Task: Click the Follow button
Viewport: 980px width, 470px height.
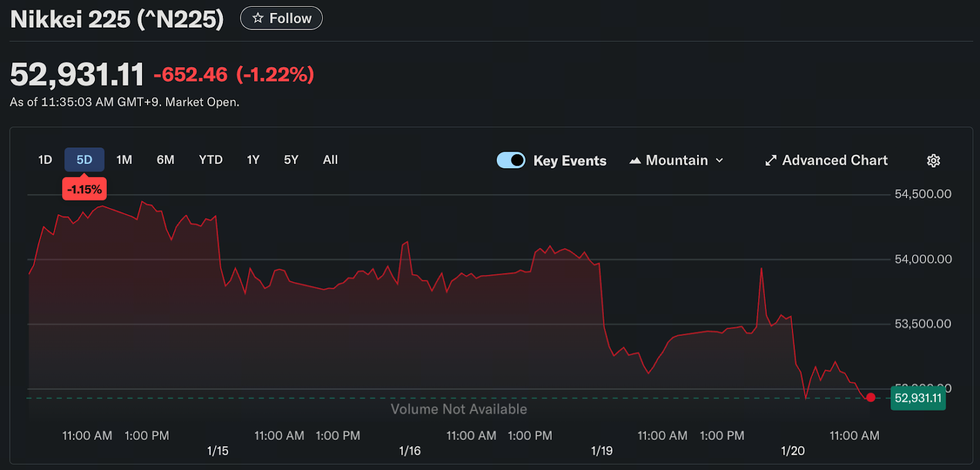Action: (x=281, y=18)
